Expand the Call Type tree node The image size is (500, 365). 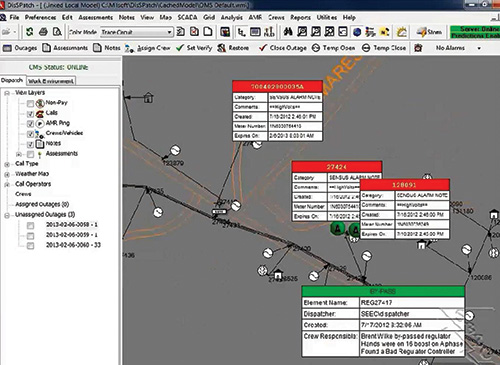7,164
